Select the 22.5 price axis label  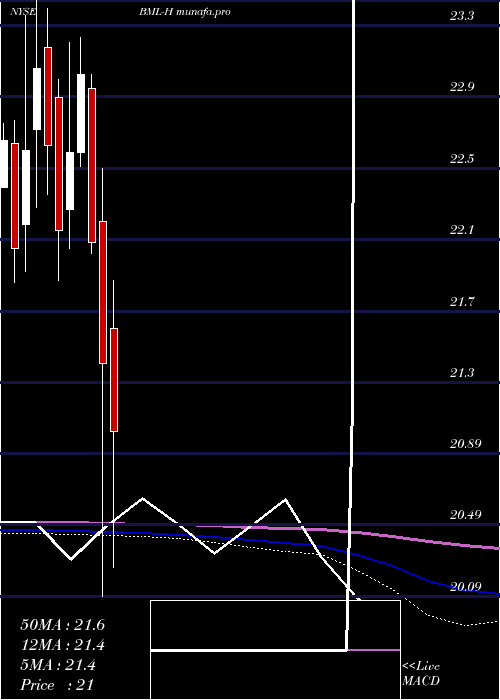click(x=462, y=159)
